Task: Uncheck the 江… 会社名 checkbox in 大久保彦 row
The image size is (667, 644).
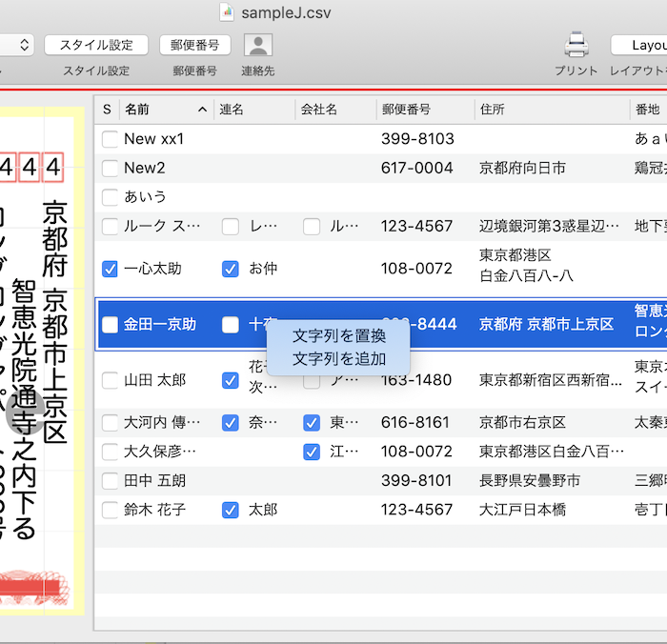Action: coord(312,452)
